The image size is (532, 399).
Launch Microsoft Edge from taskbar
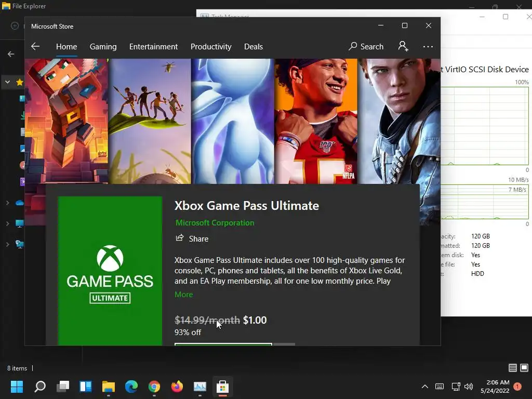[x=131, y=387]
